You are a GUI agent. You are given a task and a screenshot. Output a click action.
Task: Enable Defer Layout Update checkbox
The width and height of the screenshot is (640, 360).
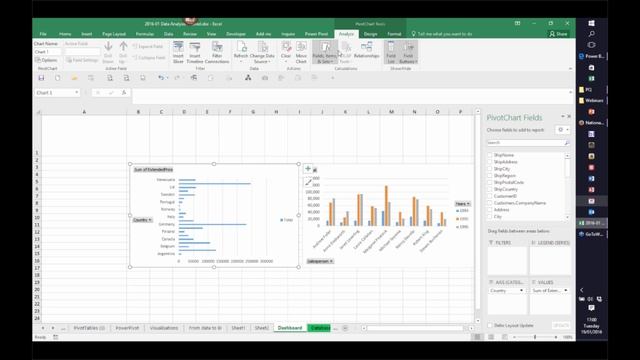(490, 325)
